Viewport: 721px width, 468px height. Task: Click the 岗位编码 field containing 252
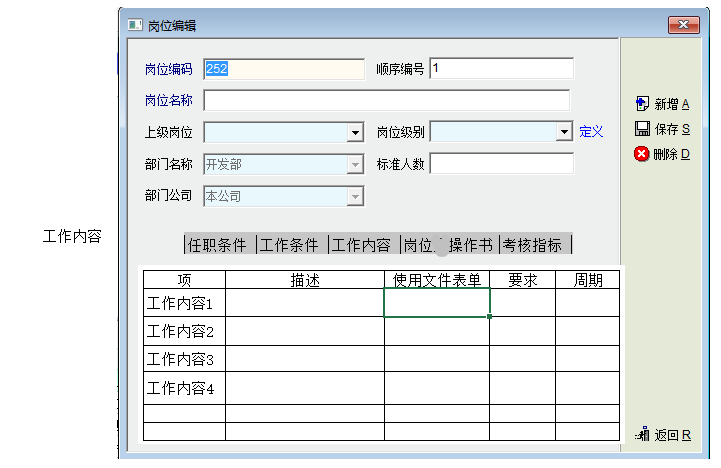pyautogui.click(x=284, y=69)
